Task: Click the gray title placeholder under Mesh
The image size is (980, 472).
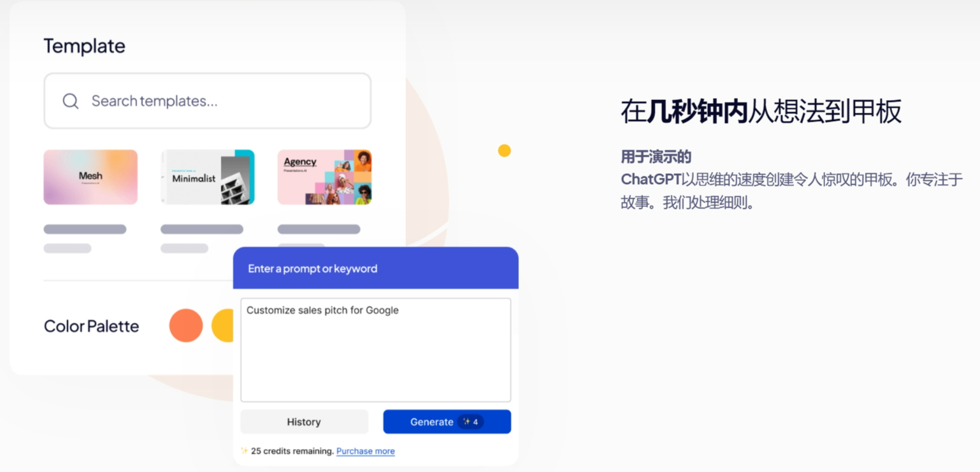Action: 85,229
